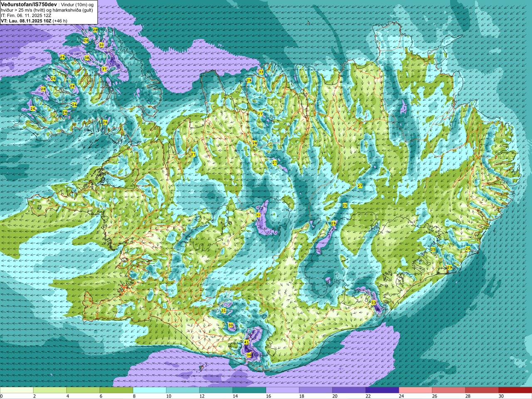This screenshot has height=399, width=532.
Task: Click the yellow gust label 38
Action: [x=87, y=58]
